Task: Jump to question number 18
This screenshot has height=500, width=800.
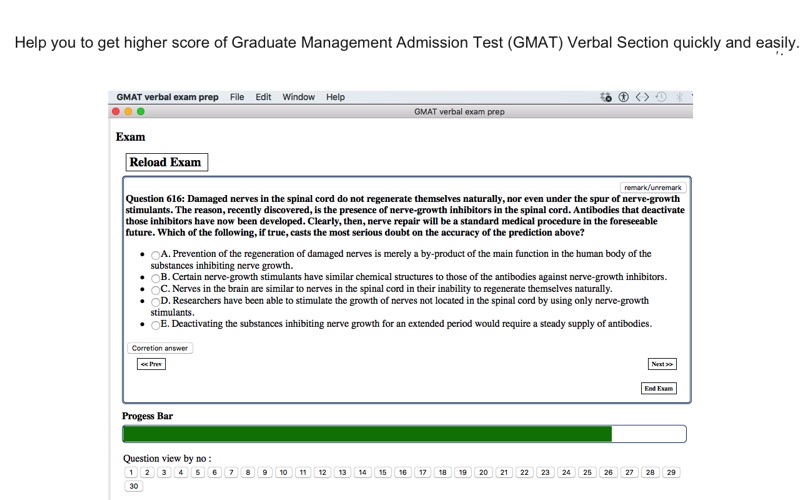Action: point(442,472)
